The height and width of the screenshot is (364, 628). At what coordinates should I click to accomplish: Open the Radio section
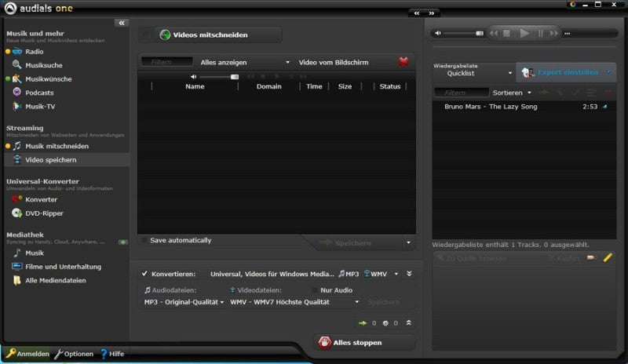coord(34,52)
